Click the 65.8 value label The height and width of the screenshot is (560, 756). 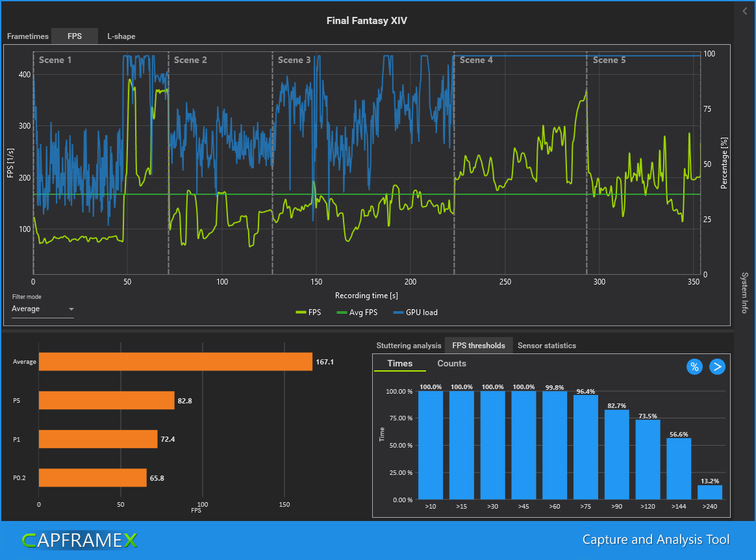[x=157, y=478]
